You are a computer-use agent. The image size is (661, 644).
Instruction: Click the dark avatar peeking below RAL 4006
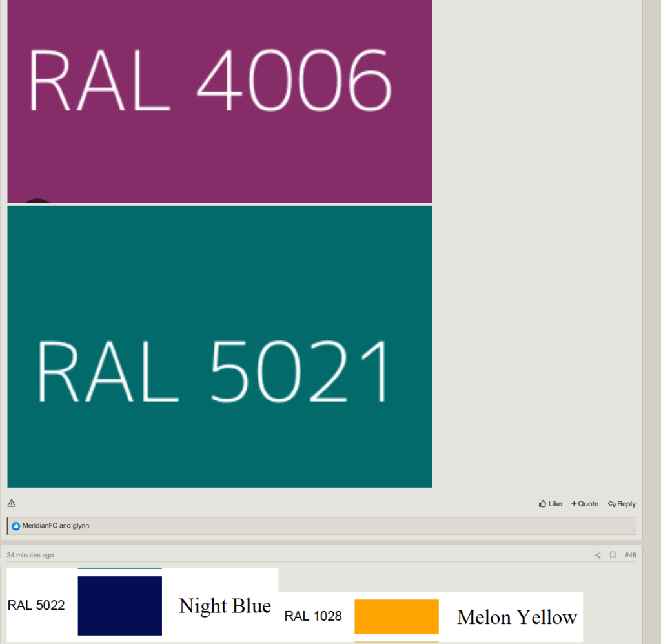(x=37, y=201)
